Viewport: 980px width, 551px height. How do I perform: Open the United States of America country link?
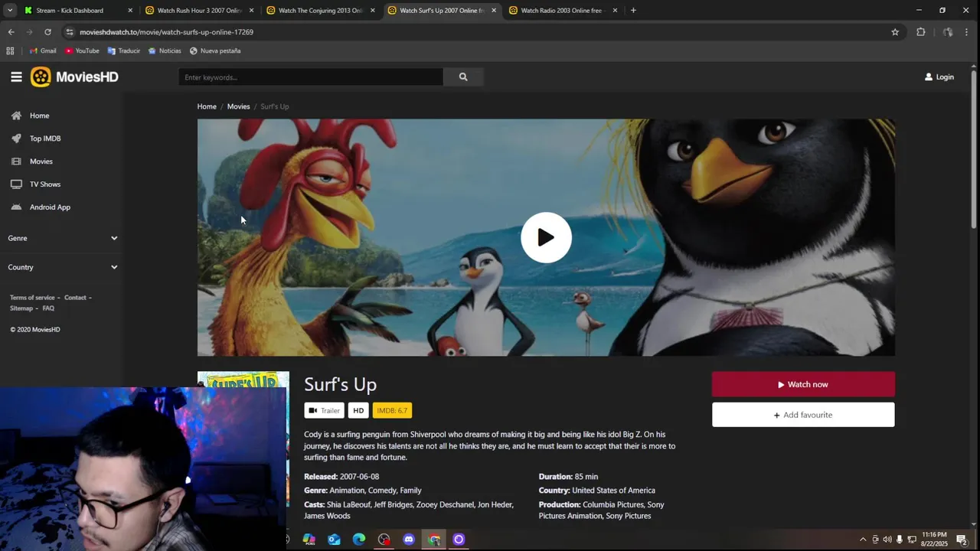coord(613,491)
